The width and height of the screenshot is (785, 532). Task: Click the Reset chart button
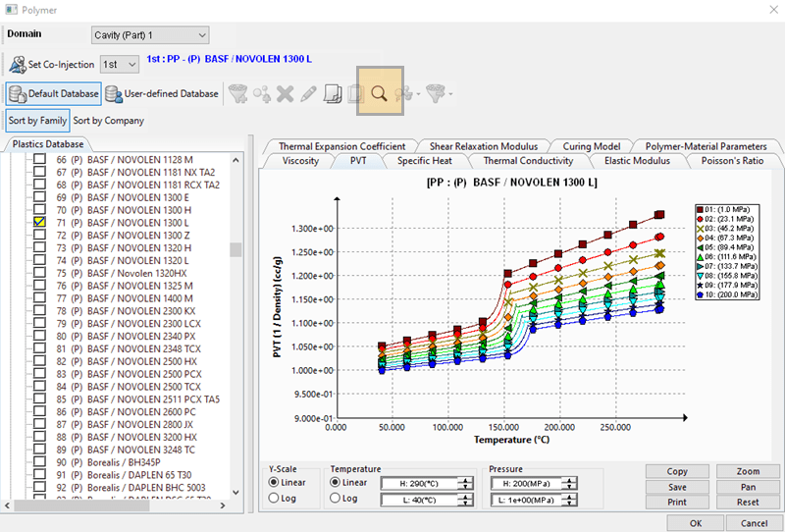[748, 502]
